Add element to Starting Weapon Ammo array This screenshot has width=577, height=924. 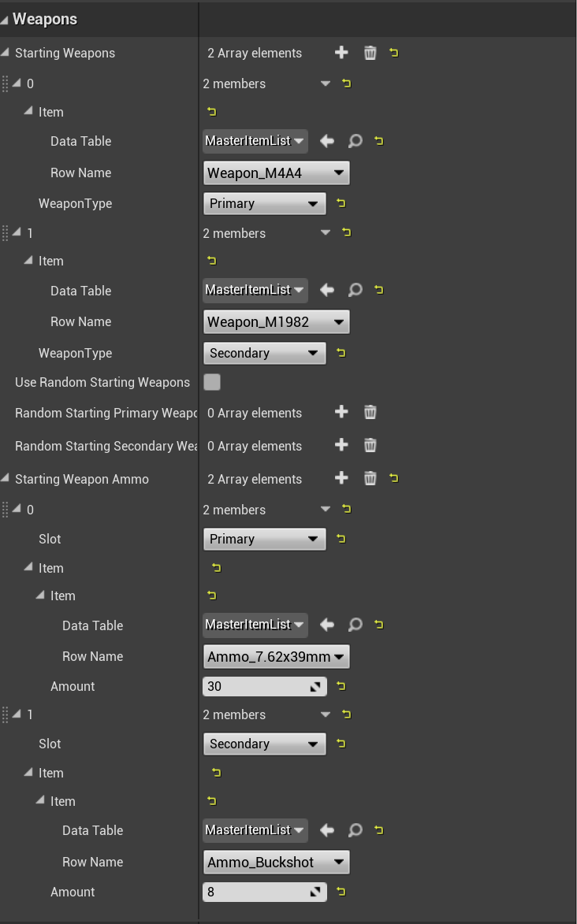[x=341, y=478]
